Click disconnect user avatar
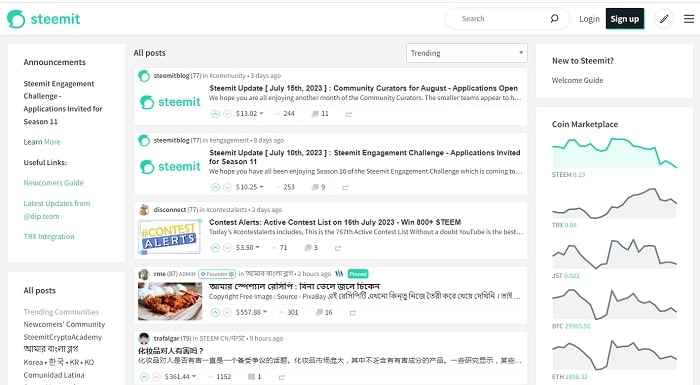Screen dimensions: 700x385 click(144, 209)
